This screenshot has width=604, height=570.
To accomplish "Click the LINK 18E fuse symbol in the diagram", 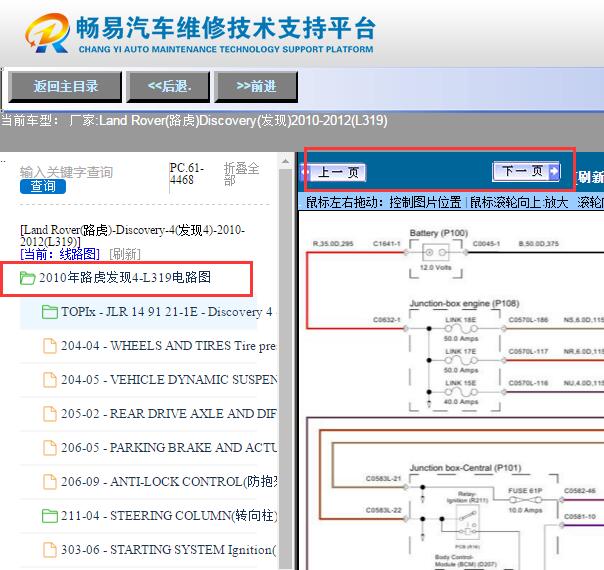I will point(461,329).
